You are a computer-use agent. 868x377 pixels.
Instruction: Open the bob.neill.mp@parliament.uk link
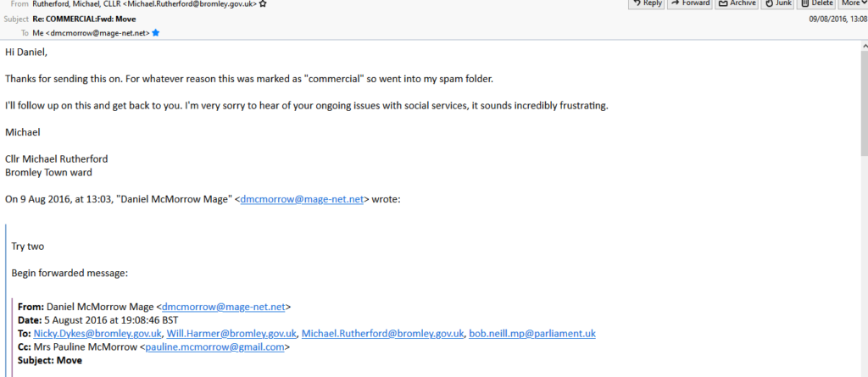click(x=532, y=333)
